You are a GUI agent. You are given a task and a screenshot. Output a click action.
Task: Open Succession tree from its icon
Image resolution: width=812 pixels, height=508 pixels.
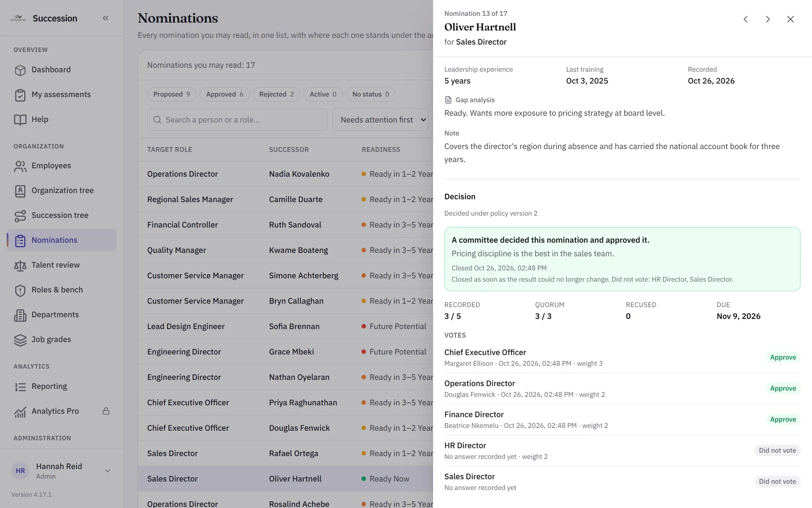point(20,215)
